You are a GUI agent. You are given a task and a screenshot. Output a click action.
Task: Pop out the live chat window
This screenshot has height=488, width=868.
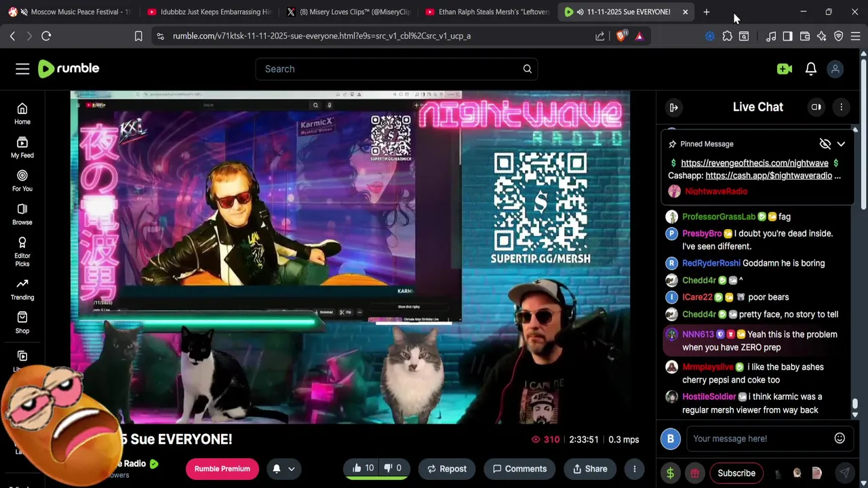tap(816, 107)
